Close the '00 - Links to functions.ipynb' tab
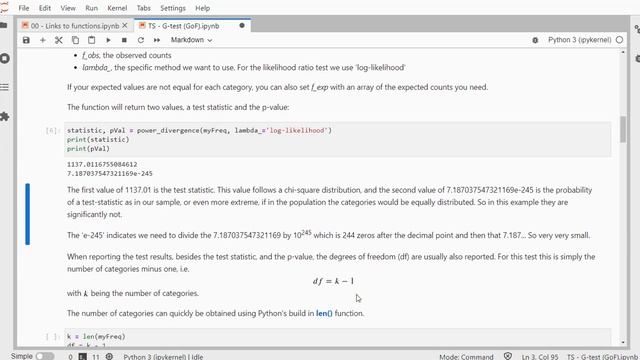This screenshot has width=640, height=360. (x=125, y=26)
